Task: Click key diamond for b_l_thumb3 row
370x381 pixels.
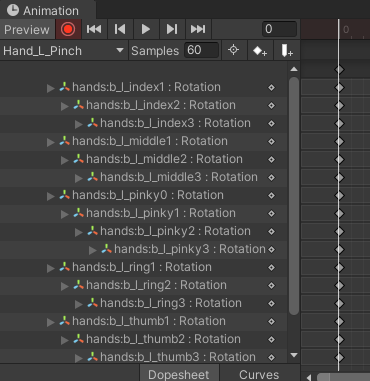Action: (x=272, y=358)
